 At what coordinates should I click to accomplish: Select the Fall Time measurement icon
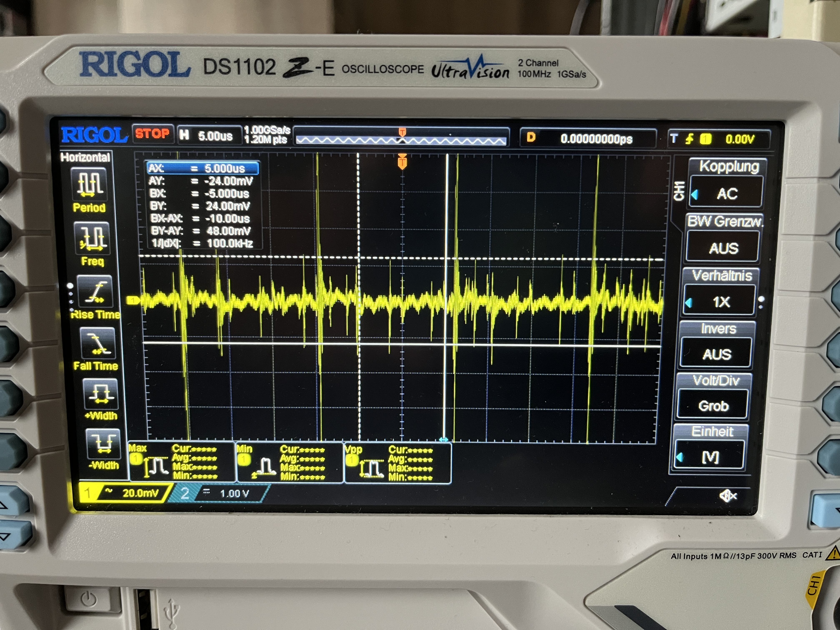tap(97, 343)
